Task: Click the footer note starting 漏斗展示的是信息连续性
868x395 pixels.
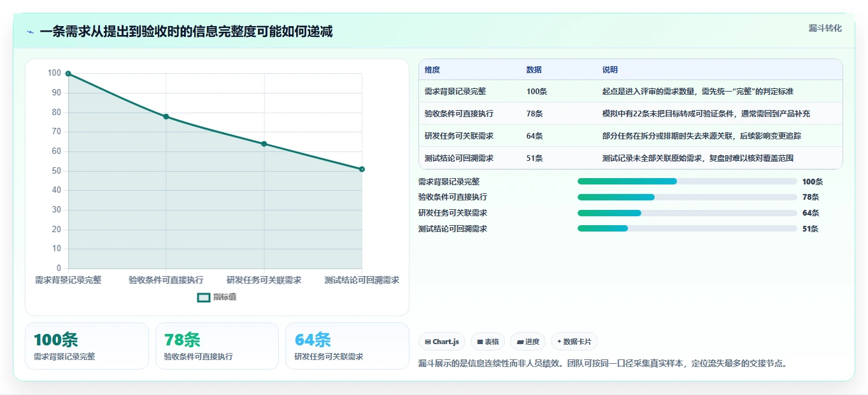Action: coord(603,364)
